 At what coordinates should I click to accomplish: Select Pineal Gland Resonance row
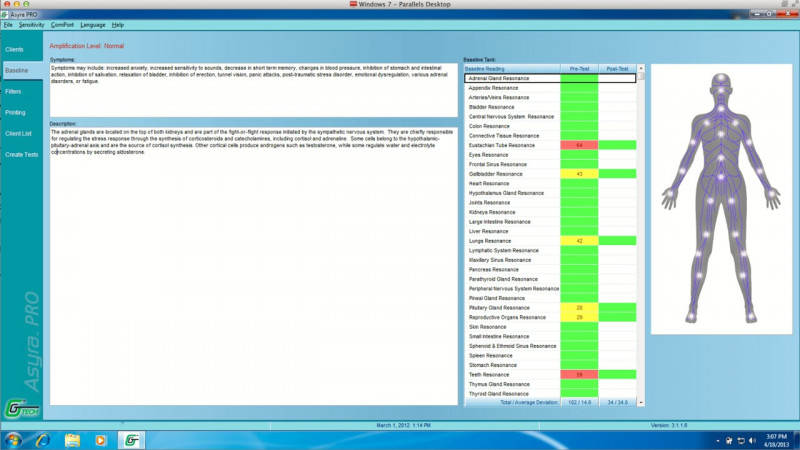tap(550, 298)
